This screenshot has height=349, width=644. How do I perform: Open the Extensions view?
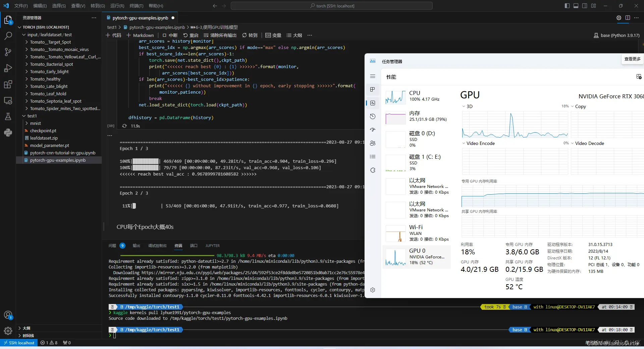(8, 84)
